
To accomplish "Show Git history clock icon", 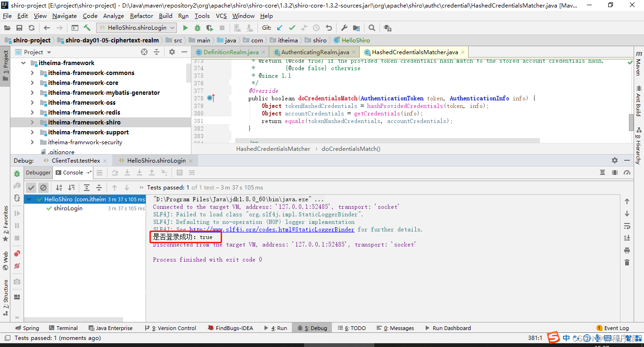I will pyautogui.click(x=316, y=28).
